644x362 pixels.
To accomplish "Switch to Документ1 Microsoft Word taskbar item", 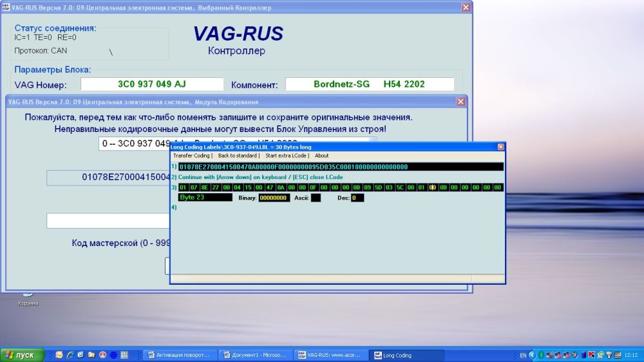I will [255, 355].
